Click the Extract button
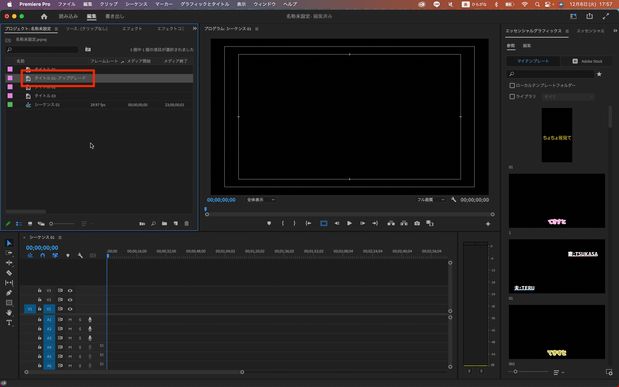The width and height of the screenshot is (619, 387). [x=404, y=224]
